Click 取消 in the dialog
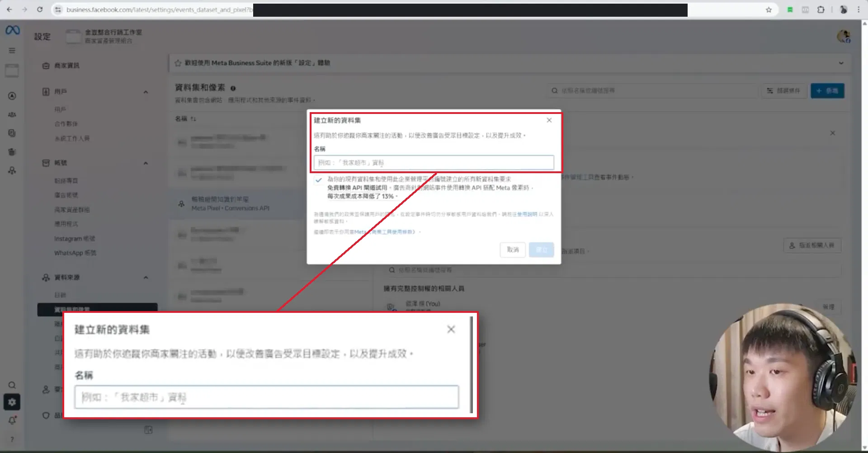Screen dimensions: 868x453 tap(513, 250)
